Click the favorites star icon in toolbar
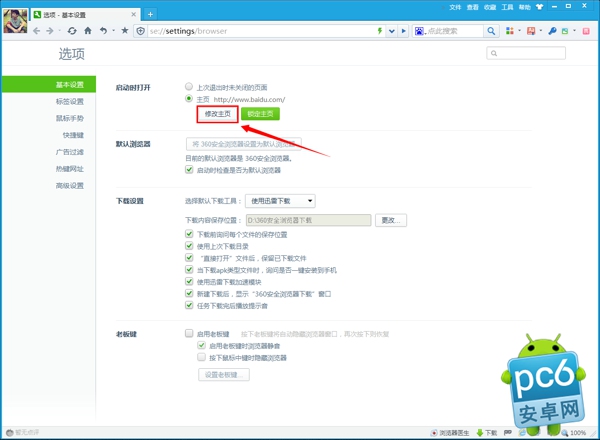 click(x=125, y=31)
